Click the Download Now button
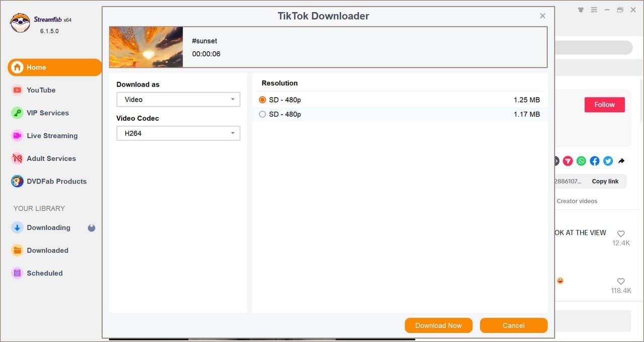The image size is (644, 342). click(x=438, y=325)
